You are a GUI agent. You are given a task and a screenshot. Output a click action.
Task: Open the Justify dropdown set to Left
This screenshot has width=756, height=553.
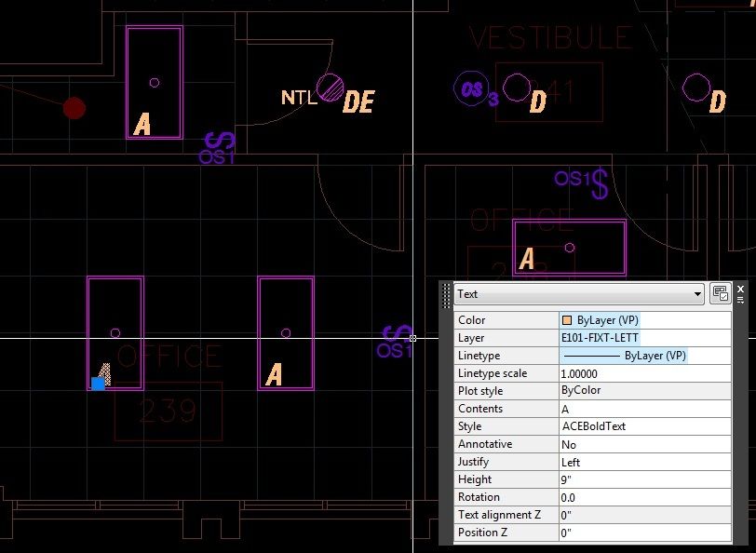click(642, 462)
